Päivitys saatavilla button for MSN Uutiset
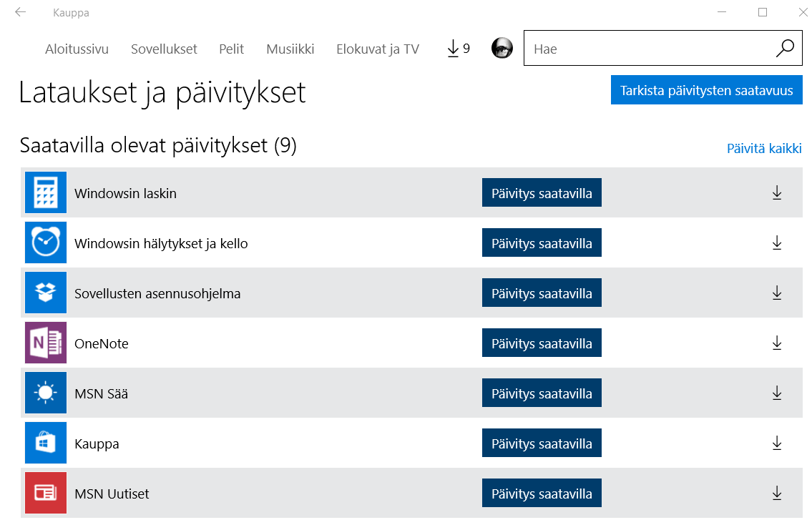The width and height of the screenshot is (812, 520). click(x=542, y=493)
